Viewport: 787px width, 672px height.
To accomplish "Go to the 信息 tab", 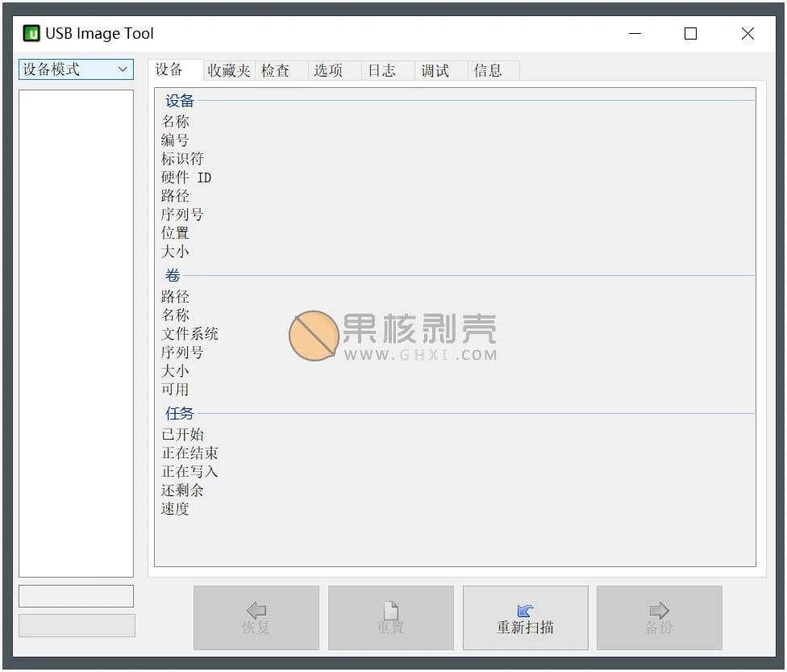I will pos(493,71).
